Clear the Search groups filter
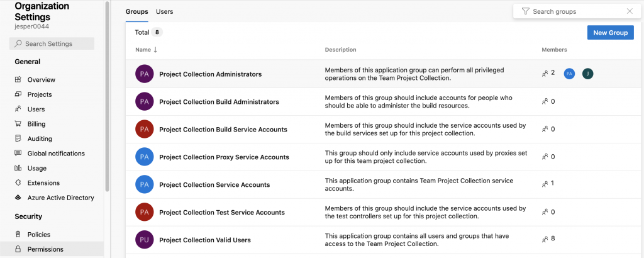This screenshot has width=644, height=258. pyautogui.click(x=630, y=11)
